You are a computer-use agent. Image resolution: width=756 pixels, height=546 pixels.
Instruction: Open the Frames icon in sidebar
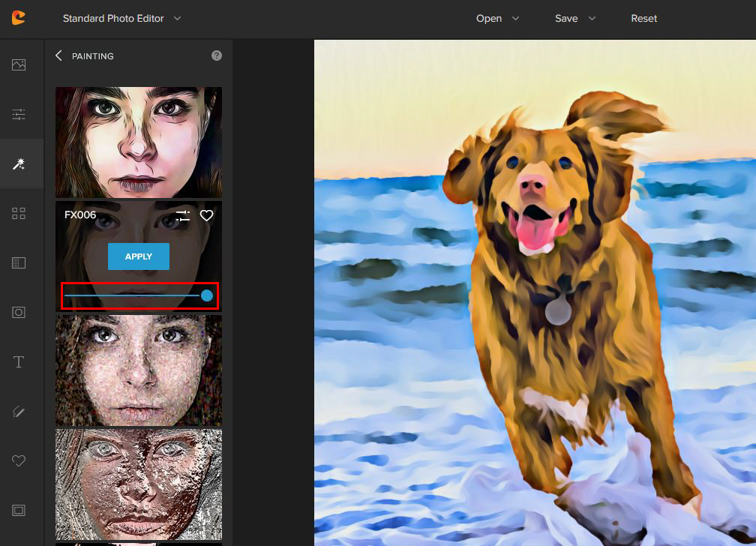click(x=19, y=510)
